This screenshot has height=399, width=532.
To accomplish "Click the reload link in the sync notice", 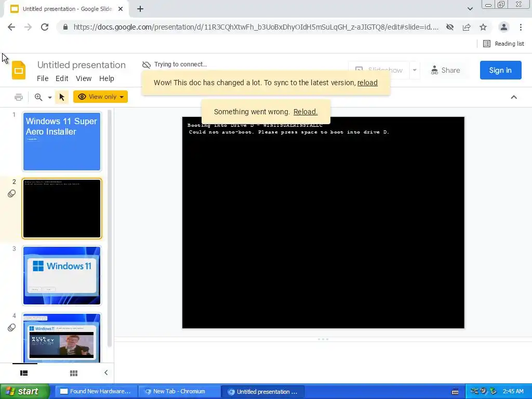I will coord(367,83).
